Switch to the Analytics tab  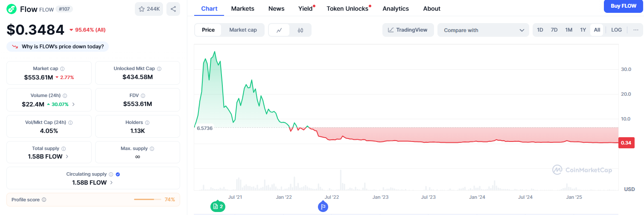pos(396,9)
